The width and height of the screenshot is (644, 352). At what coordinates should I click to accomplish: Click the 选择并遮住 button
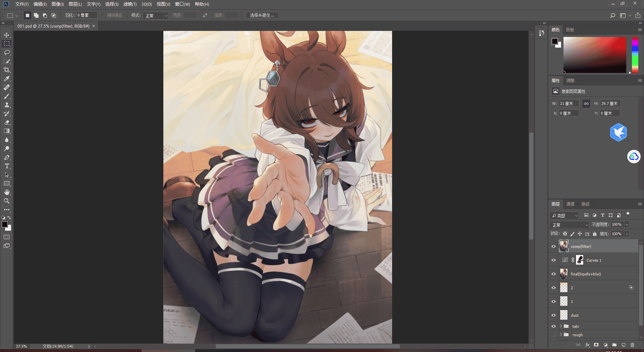[x=262, y=15]
